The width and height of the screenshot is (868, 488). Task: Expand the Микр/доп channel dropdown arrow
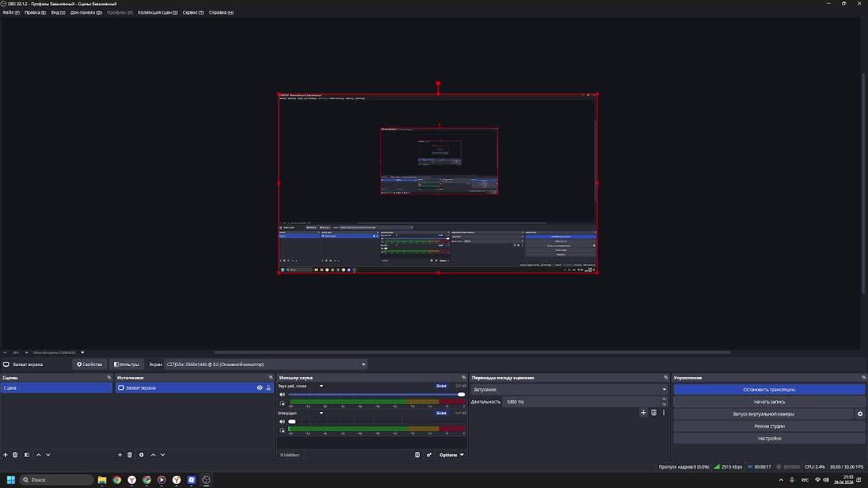(x=321, y=413)
